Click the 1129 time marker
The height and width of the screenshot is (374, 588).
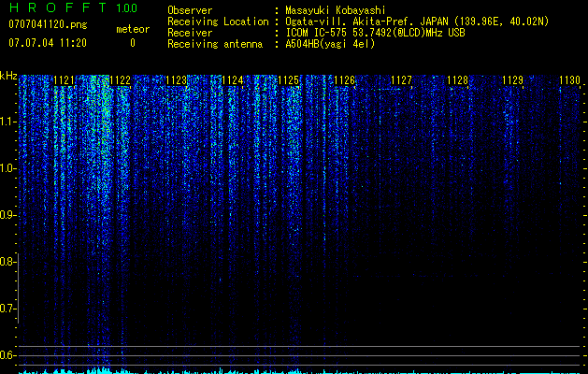tap(513, 80)
